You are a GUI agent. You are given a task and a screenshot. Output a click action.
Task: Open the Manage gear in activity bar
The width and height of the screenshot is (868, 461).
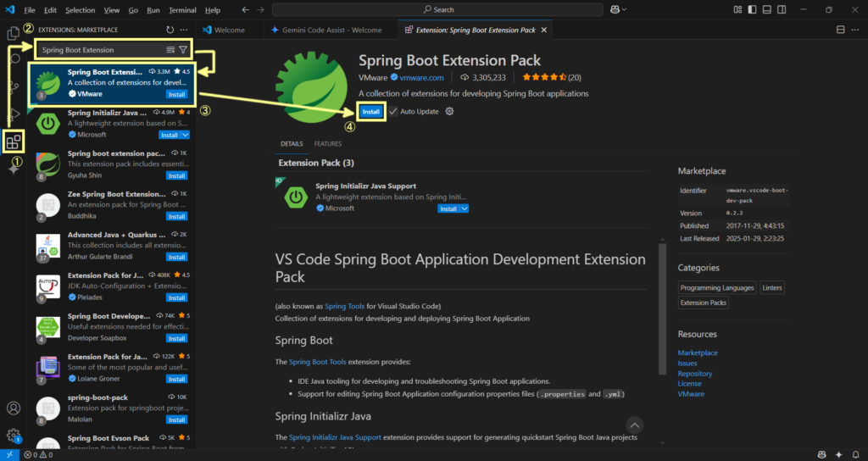tap(14, 436)
